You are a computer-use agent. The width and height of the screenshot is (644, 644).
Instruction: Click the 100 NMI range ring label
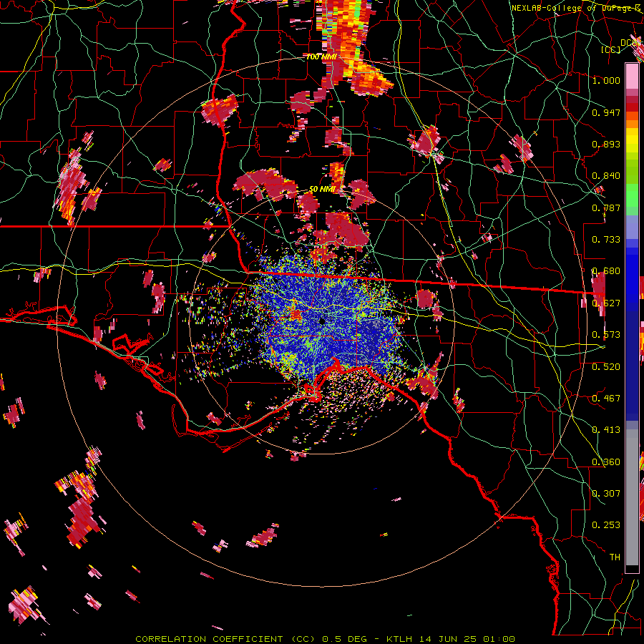pos(321,57)
